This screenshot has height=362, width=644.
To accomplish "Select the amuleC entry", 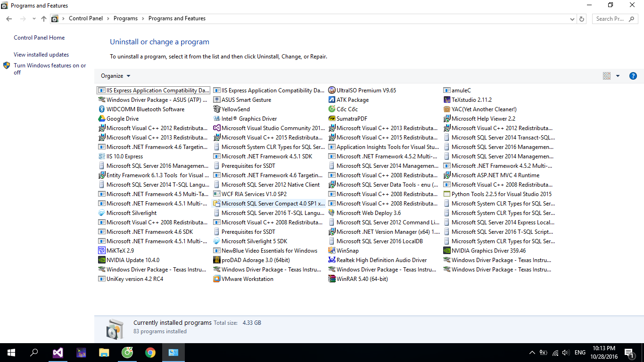I will (457, 90).
